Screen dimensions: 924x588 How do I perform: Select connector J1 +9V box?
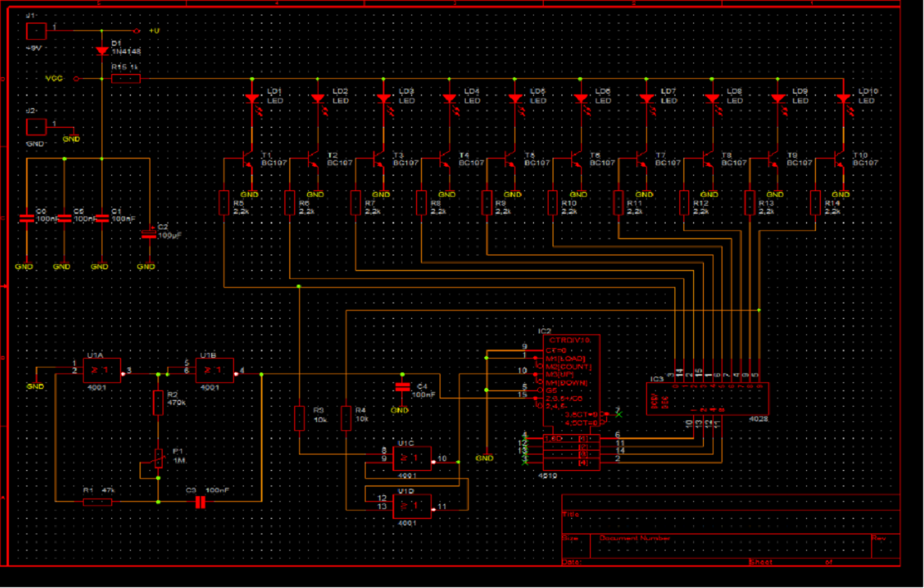[x=37, y=31]
